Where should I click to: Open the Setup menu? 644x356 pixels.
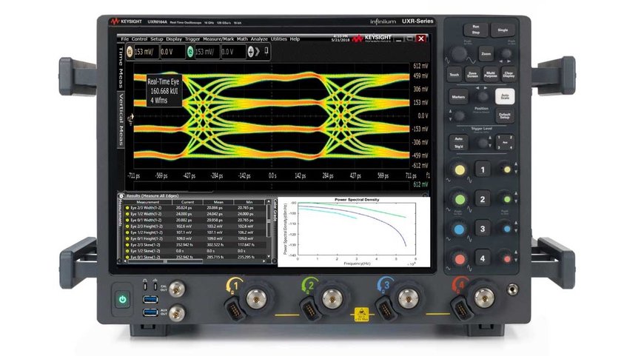(x=156, y=39)
